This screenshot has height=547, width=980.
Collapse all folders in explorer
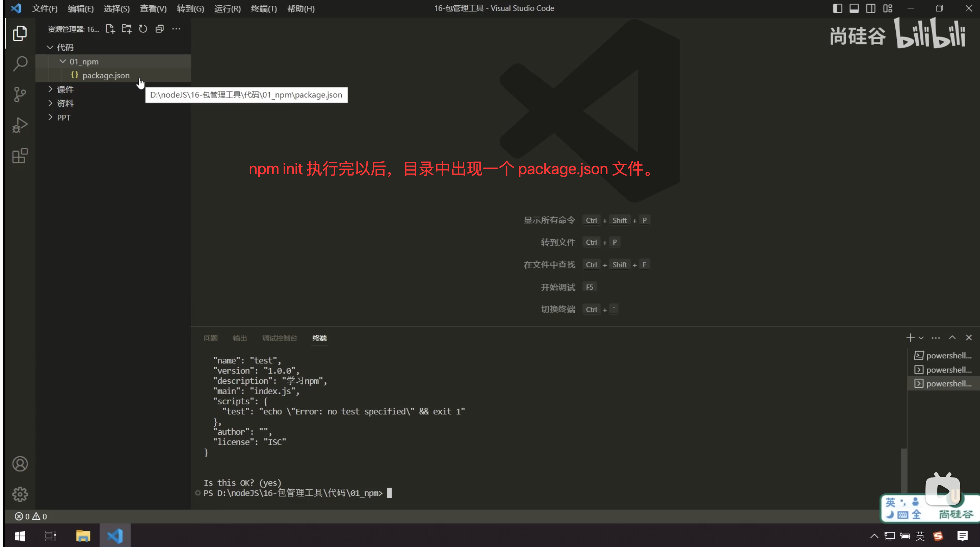159,29
